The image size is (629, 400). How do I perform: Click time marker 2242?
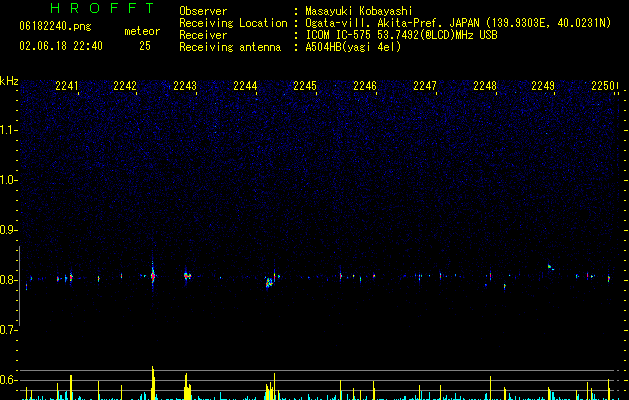(125, 86)
